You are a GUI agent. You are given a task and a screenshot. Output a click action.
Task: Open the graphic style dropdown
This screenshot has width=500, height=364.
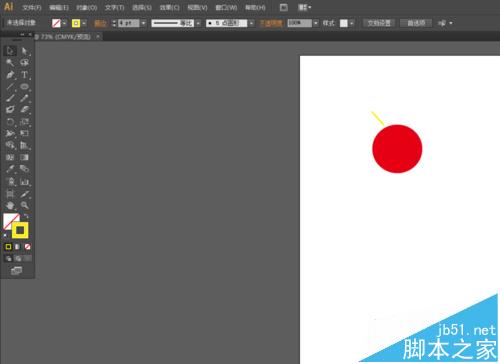tap(352, 23)
